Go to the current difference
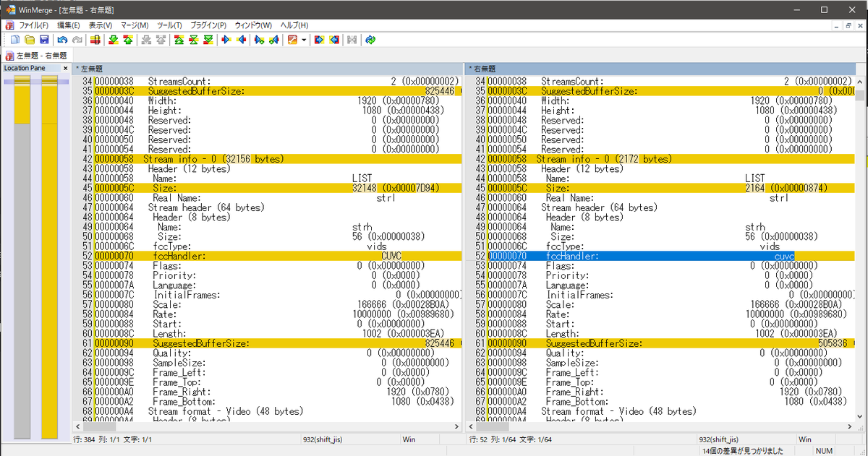 point(193,39)
